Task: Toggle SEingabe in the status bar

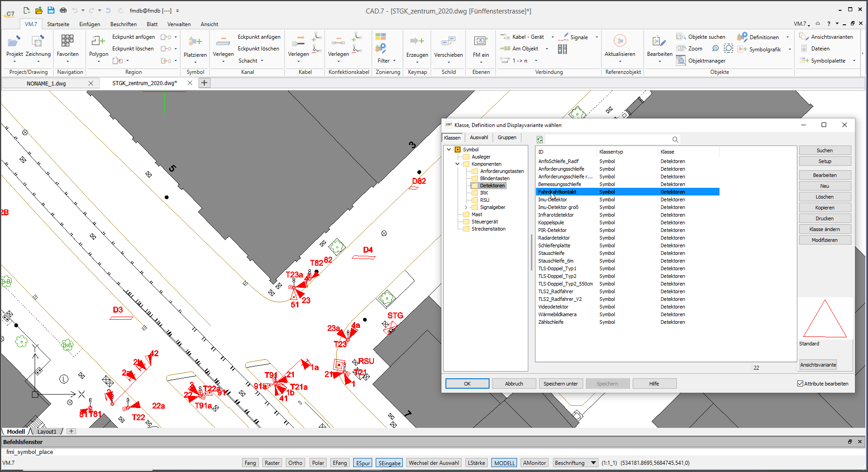Action: pos(389,463)
